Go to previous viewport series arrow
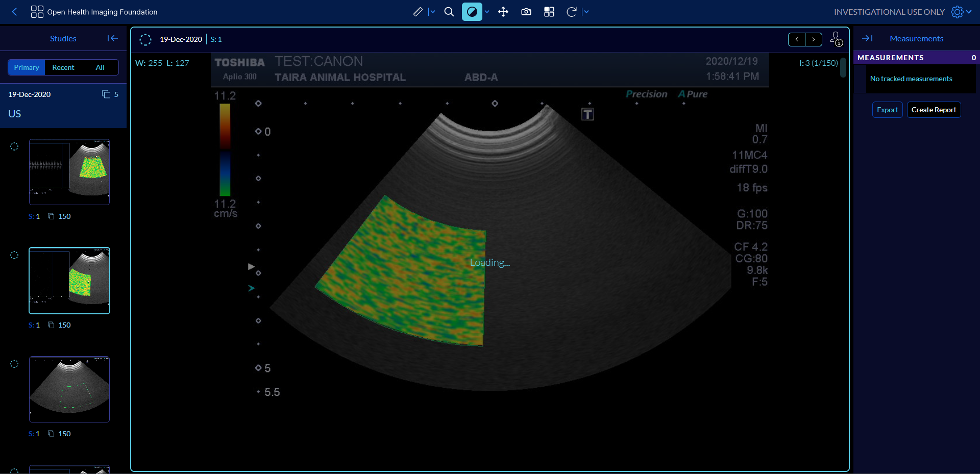The height and width of the screenshot is (474, 980). (797, 39)
